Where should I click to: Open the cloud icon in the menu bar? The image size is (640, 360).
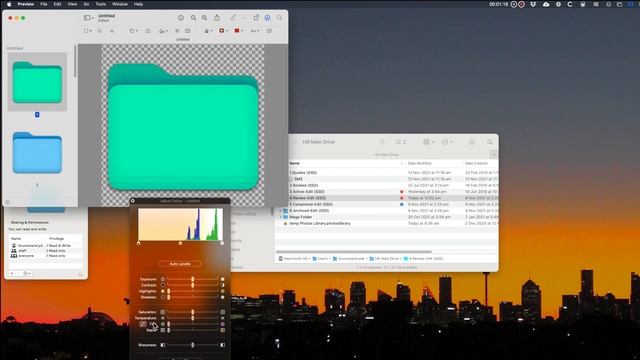click(x=546, y=4)
